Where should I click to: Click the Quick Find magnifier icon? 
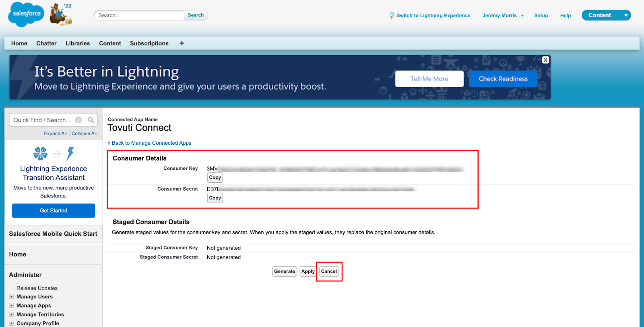(91, 120)
